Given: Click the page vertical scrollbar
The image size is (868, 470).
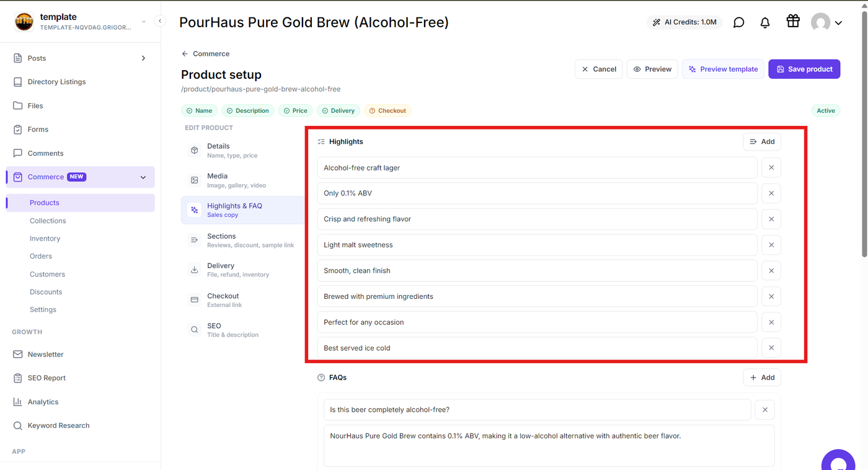Looking at the screenshot, I should point(864,129).
